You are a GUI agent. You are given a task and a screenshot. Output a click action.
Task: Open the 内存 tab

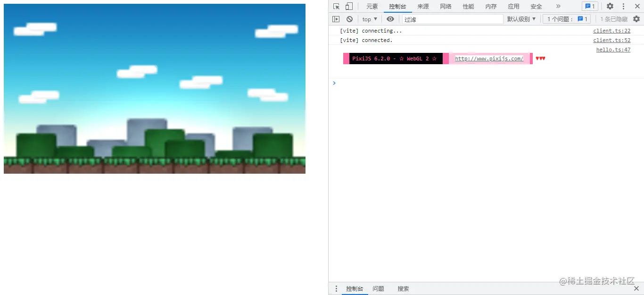(491, 6)
